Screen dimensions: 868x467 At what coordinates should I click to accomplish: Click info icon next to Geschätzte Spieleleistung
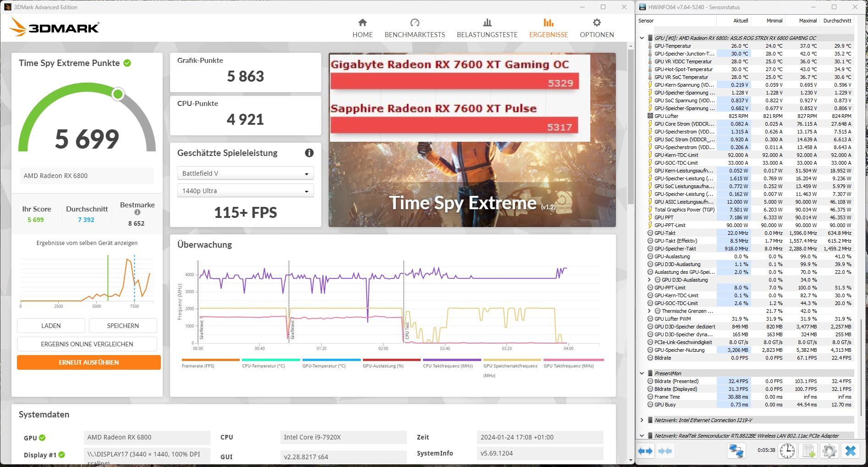pos(309,153)
